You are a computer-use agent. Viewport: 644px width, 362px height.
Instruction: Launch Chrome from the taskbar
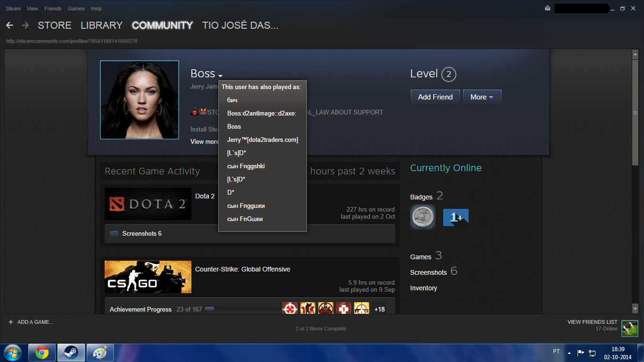point(42,353)
